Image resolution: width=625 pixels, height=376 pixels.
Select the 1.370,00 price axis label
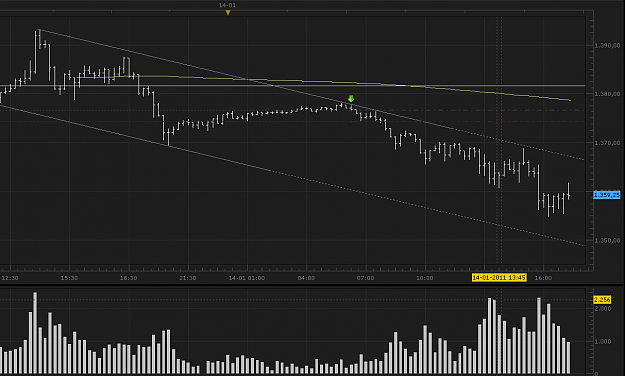[x=607, y=143]
